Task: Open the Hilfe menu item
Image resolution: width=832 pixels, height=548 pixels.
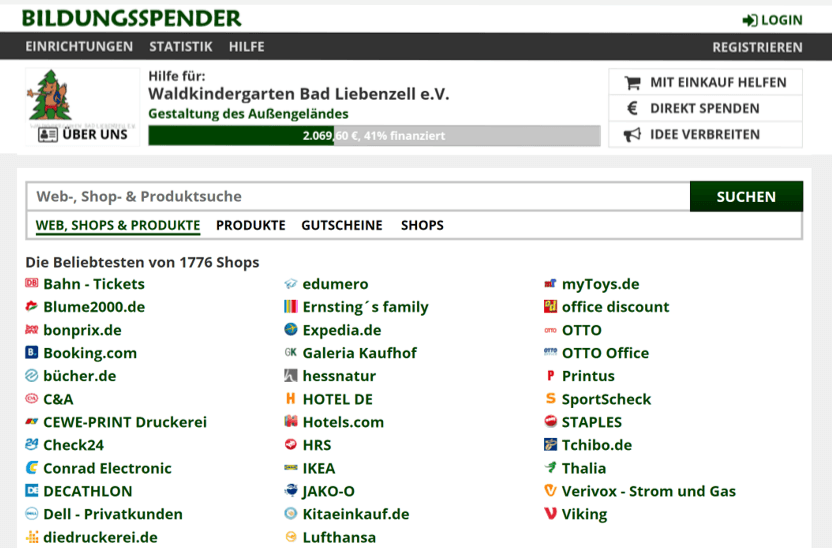Action: point(247,47)
